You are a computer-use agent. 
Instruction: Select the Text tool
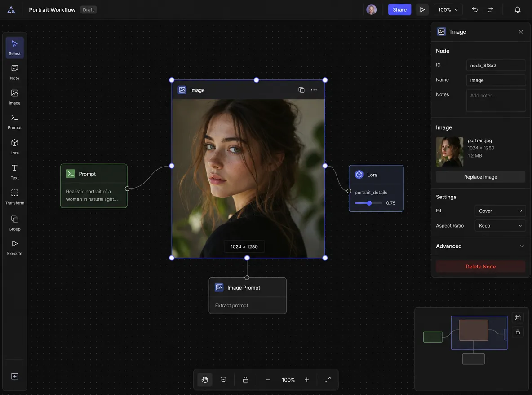click(14, 172)
